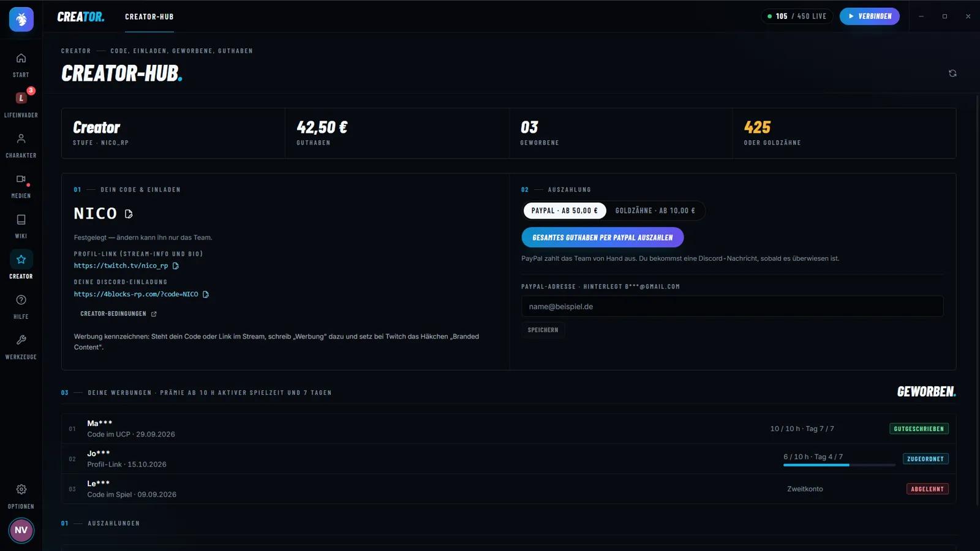Click the page vertical scrollbar
The width and height of the screenshot is (980, 551).
978,299
